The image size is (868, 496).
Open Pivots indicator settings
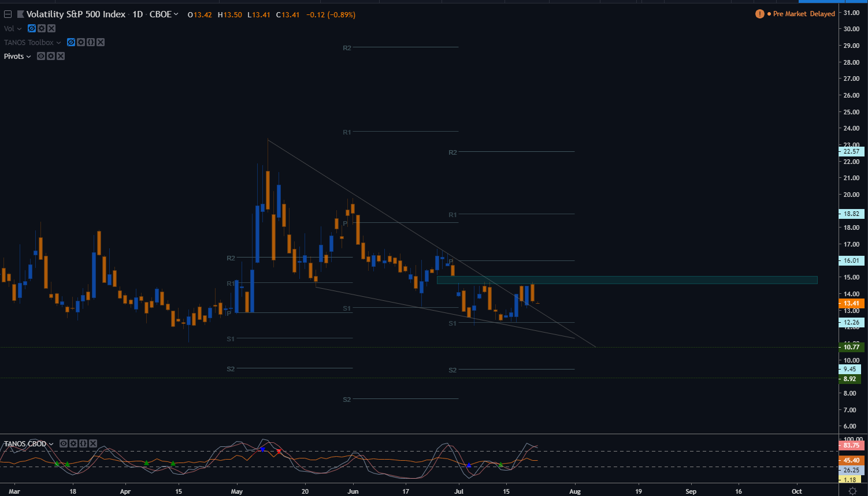pyautogui.click(x=51, y=56)
